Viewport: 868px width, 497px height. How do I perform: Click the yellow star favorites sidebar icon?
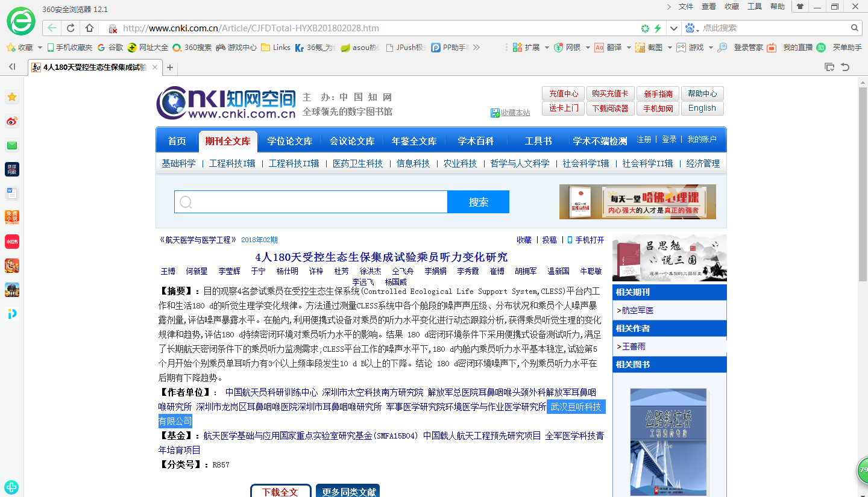[x=12, y=97]
